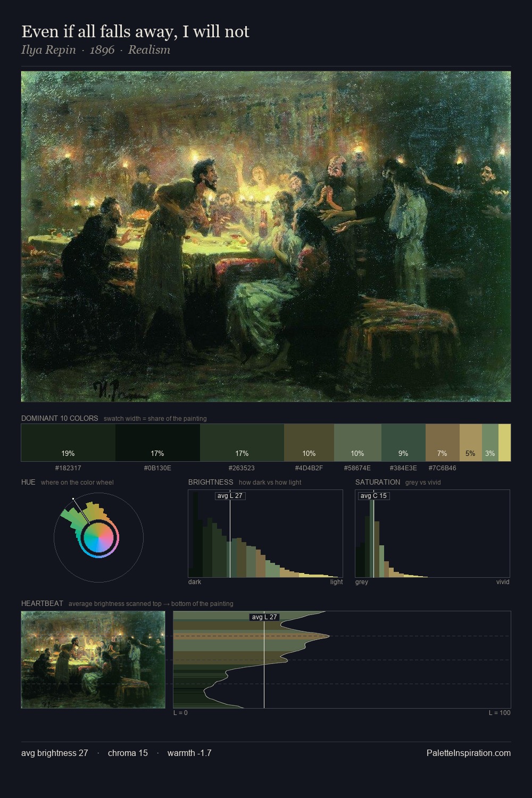The width and height of the screenshot is (532, 798).
Task: Click the saturation histogram chart
Action: point(433,534)
